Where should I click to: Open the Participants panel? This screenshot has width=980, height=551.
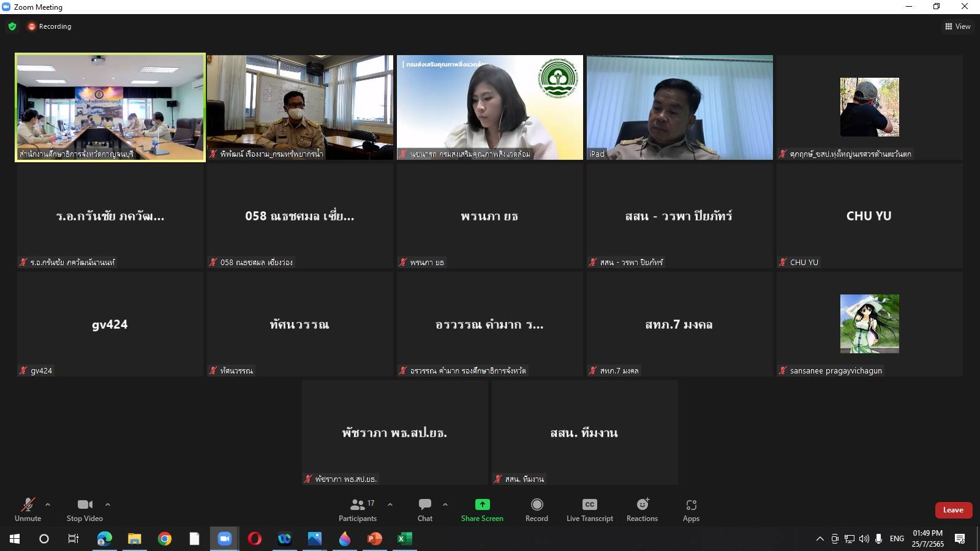[x=358, y=509]
